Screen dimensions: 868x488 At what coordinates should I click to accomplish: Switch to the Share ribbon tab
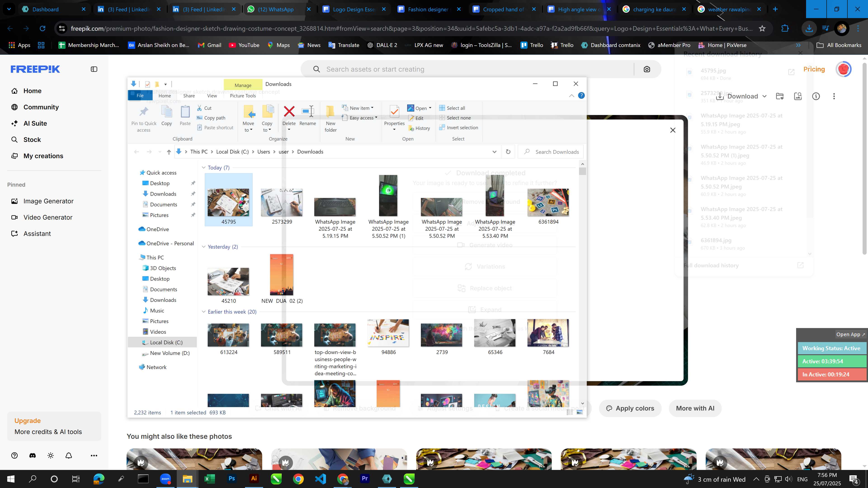[x=189, y=96]
